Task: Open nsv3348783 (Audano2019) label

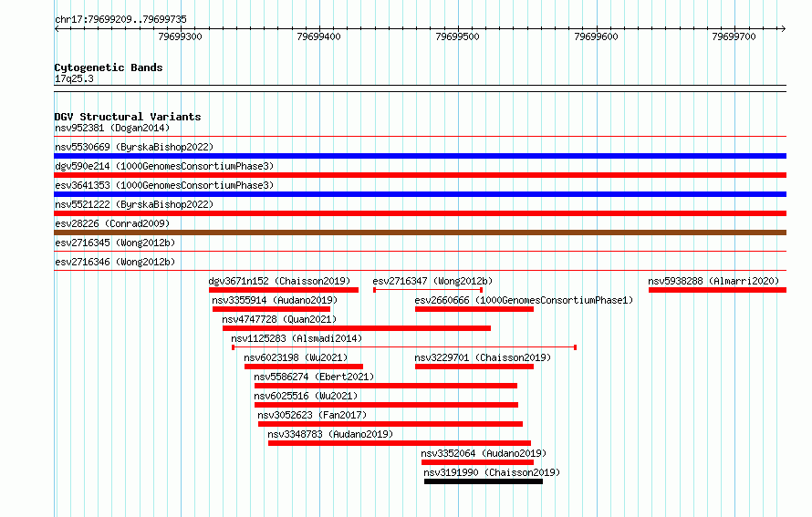Action: coord(330,434)
